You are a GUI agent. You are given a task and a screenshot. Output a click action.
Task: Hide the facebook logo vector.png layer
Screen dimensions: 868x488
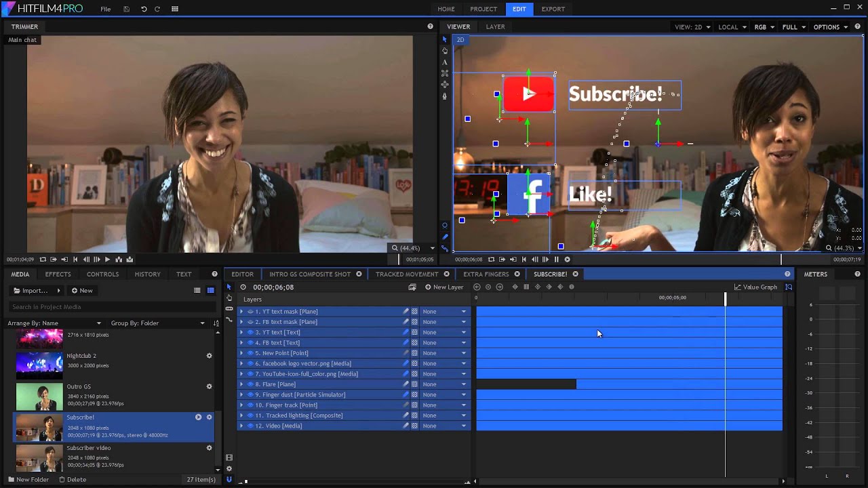(x=250, y=363)
